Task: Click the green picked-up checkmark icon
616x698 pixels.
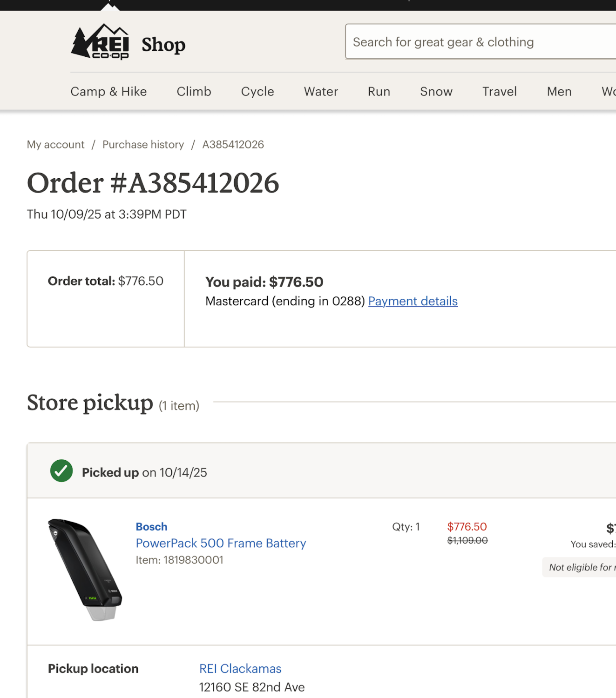Action: [x=61, y=470]
